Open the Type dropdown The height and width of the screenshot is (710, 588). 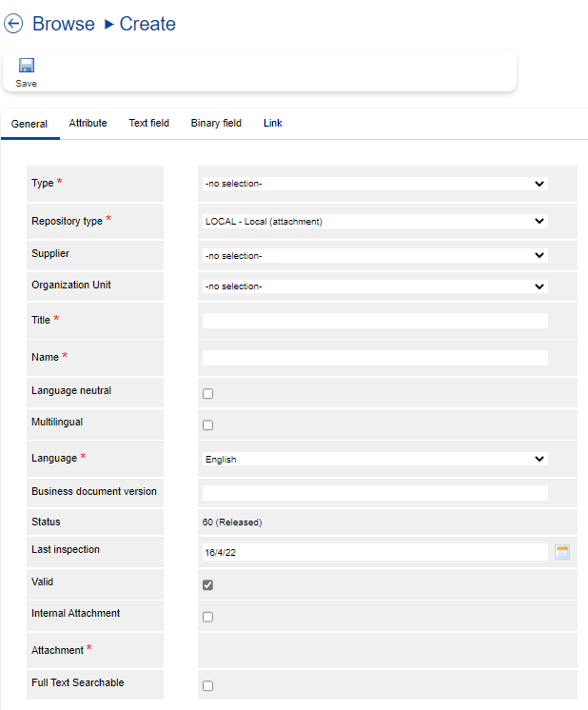coord(375,184)
